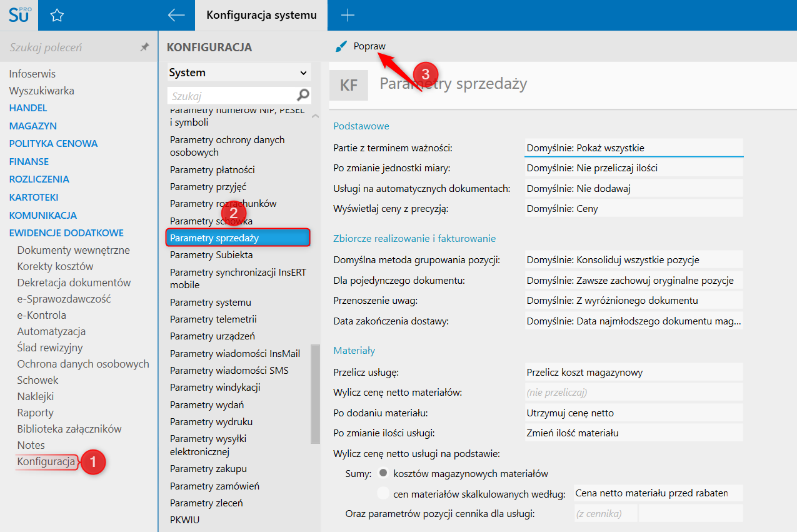The image size is (797, 532).
Task: Click the configuration 'Szukaj' search field
Action: click(x=231, y=96)
